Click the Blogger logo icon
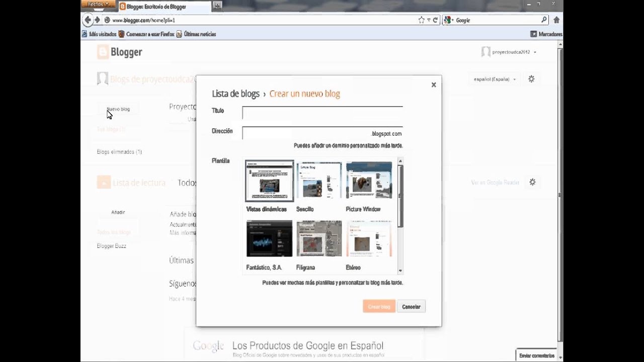The height and width of the screenshot is (362, 644). pos(103,52)
